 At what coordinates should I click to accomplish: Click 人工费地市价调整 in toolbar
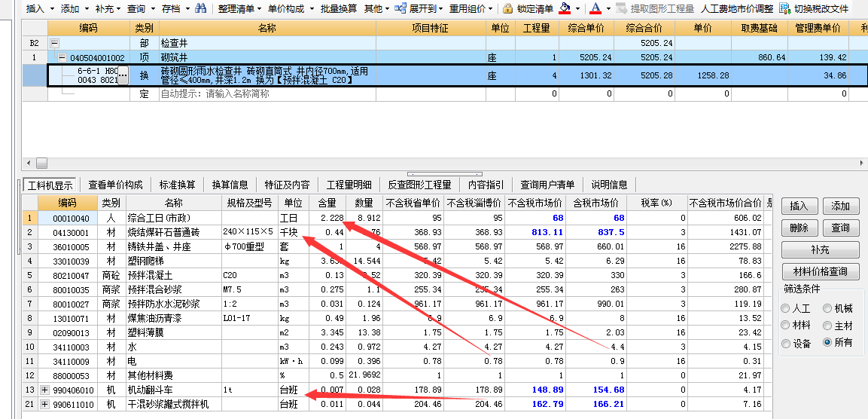click(x=736, y=9)
